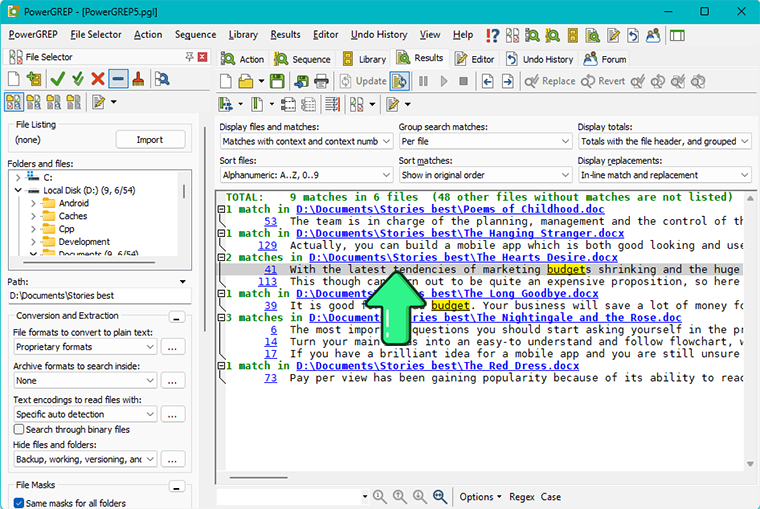Enable Search through binary files checkbox

(19, 429)
